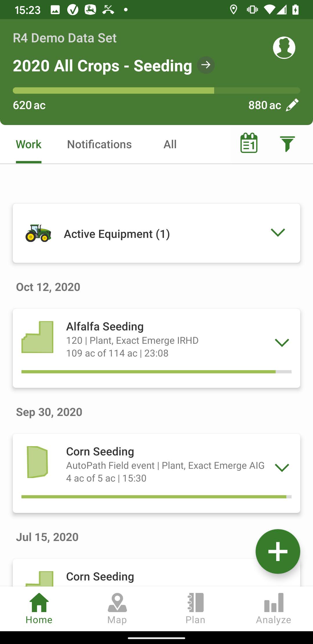Open the filter funnel icon

[x=287, y=144]
